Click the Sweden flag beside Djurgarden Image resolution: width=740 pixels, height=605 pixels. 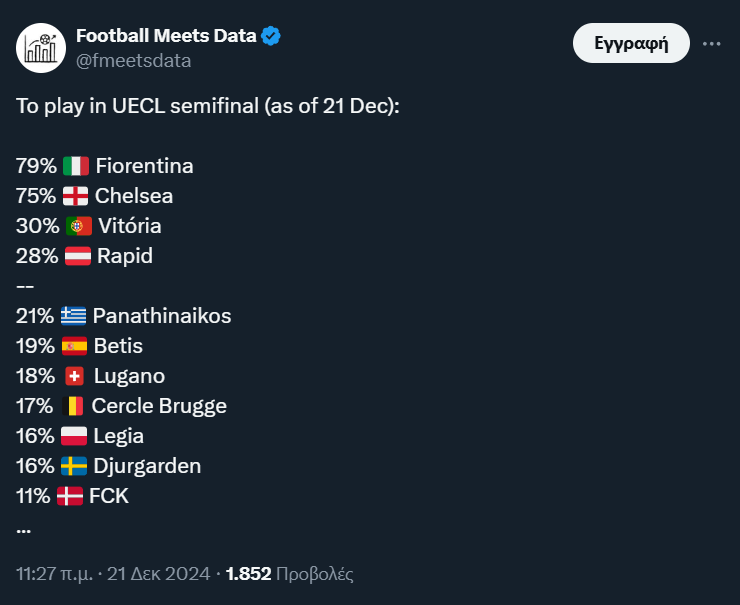pos(74,466)
